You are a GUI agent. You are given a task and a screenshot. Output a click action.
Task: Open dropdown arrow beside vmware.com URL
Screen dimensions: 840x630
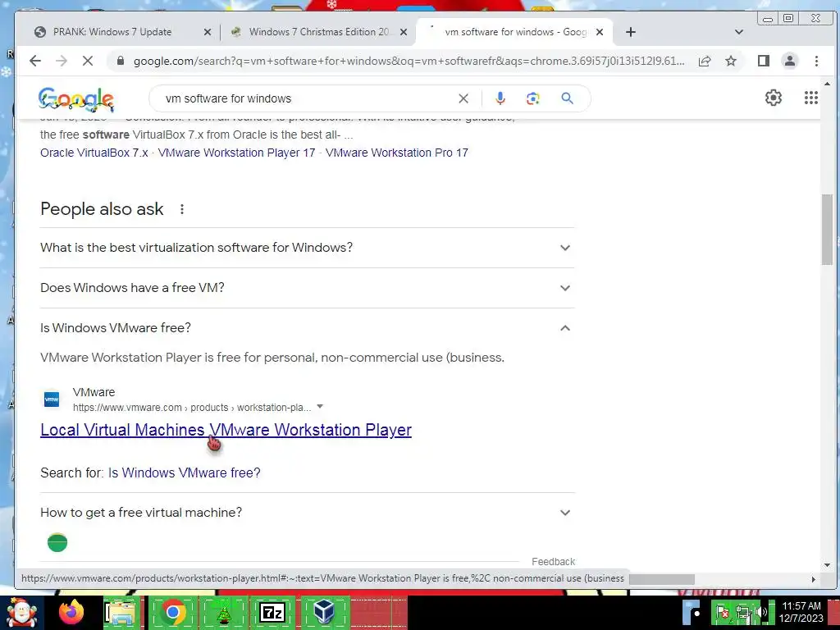pyautogui.click(x=320, y=407)
